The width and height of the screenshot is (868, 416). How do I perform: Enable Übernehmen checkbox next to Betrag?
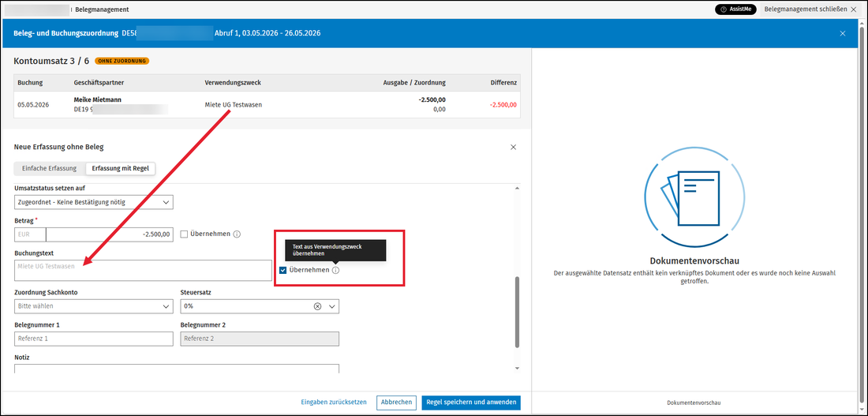pos(185,234)
